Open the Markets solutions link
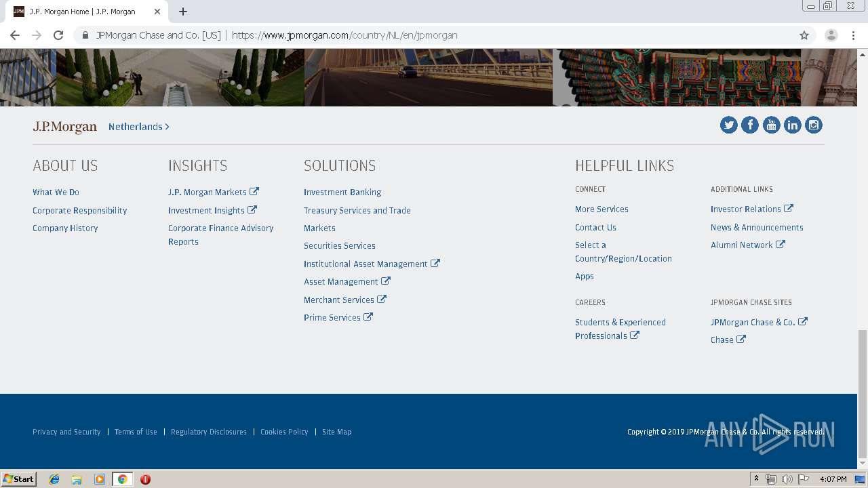This screenshot has width=868, height=488. (x=319, y=228)
